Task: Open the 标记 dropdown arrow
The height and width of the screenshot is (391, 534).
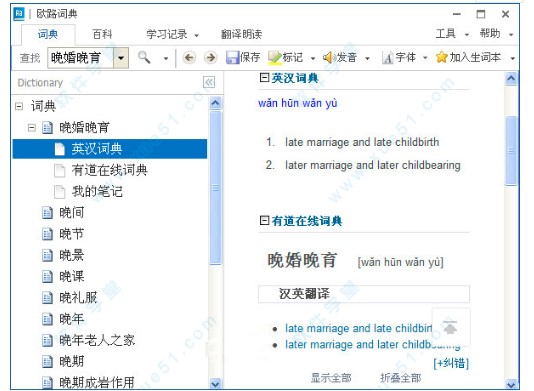Action: [313, 58]
